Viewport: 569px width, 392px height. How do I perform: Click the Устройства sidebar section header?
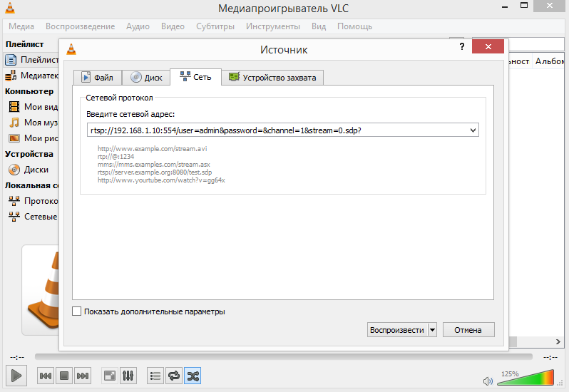point(29,154)
